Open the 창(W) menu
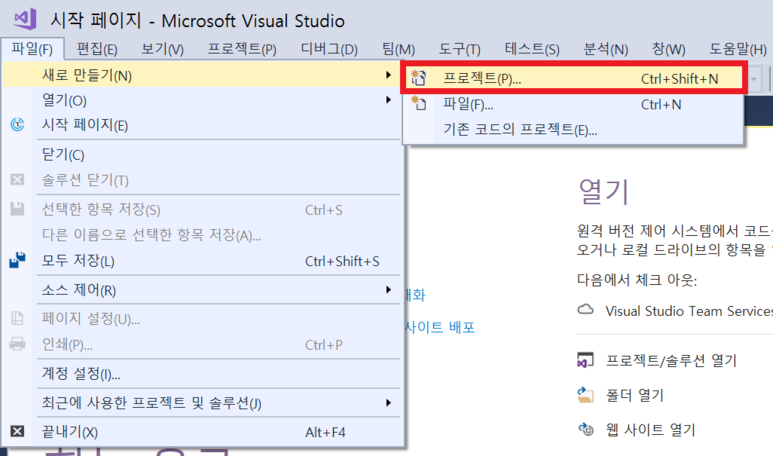The width and height of the screenshot is (773, 456). [x=668, y=49]
